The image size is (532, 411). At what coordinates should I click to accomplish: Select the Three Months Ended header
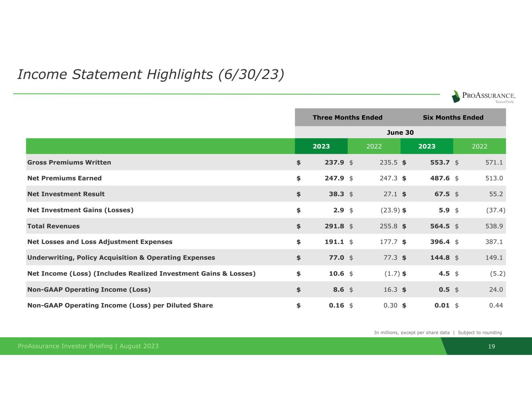pos(347,118)
